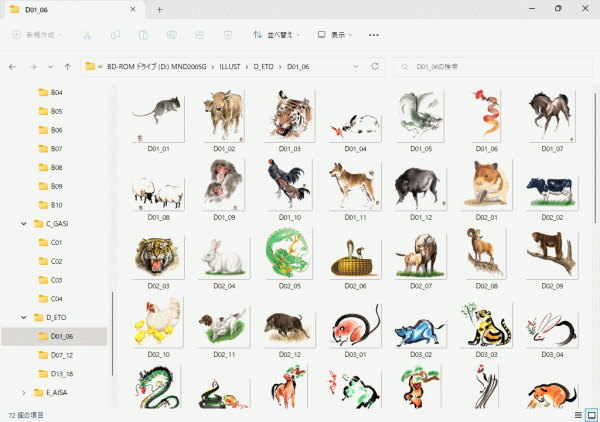Click the D03_04 file name label

point(552,355)
